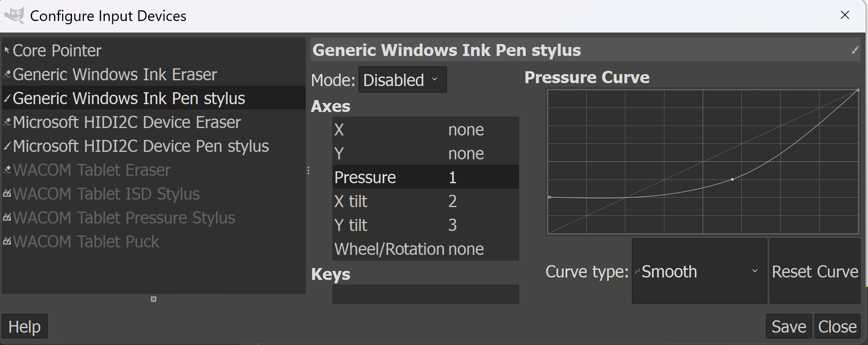Select the WACOM Tablet Puck device
This screenshot has height=345, width=868.
86,242
